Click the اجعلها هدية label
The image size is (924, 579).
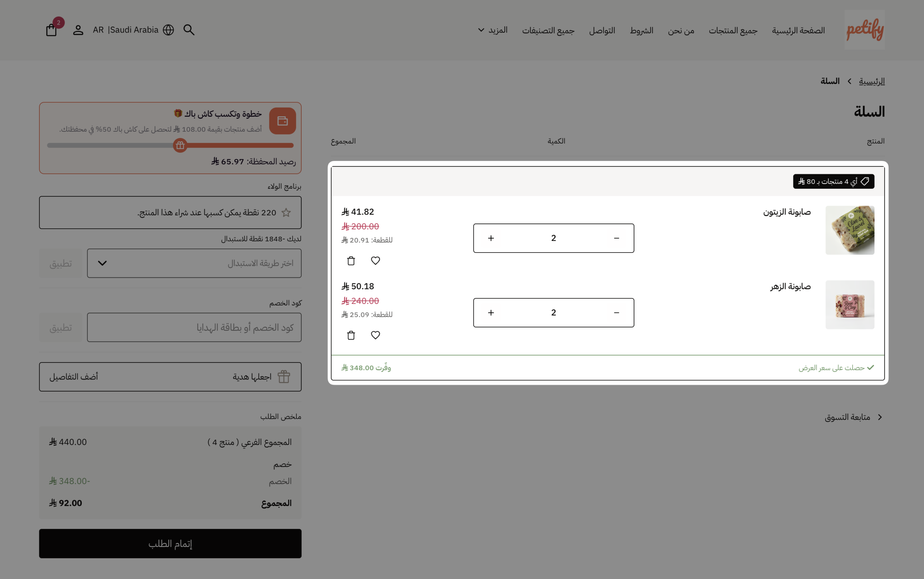252,377
